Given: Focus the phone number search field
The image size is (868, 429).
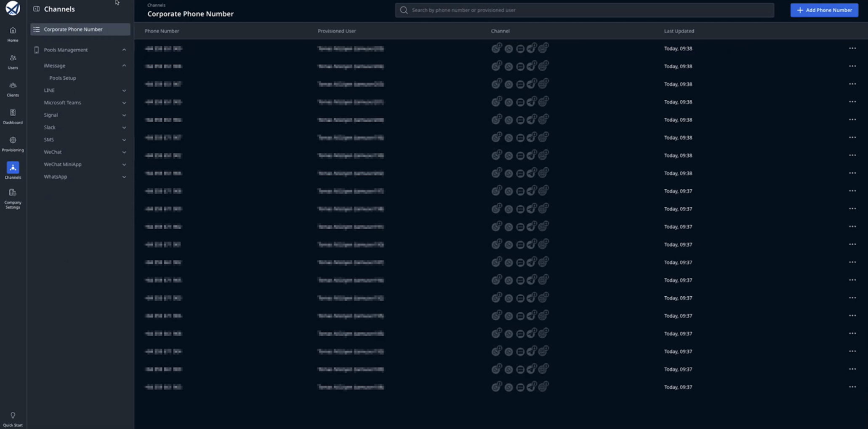Looking at the screenshot, I should pos(584,10).
